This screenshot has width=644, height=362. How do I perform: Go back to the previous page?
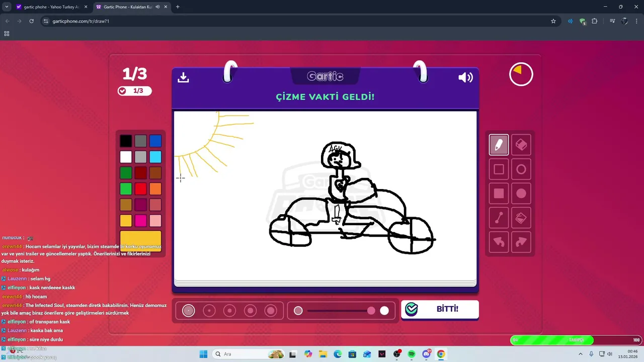click(7, 21)
